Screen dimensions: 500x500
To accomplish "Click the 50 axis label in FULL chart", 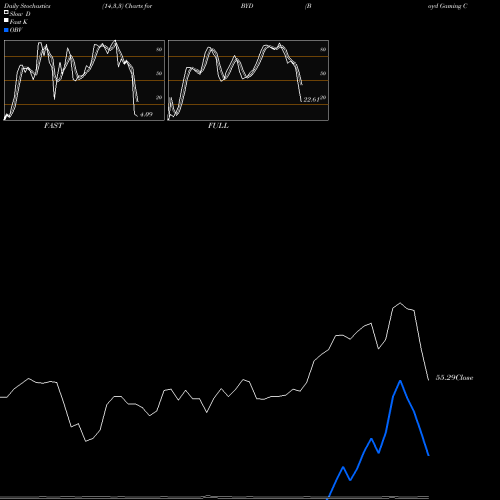I will [323, 73].
